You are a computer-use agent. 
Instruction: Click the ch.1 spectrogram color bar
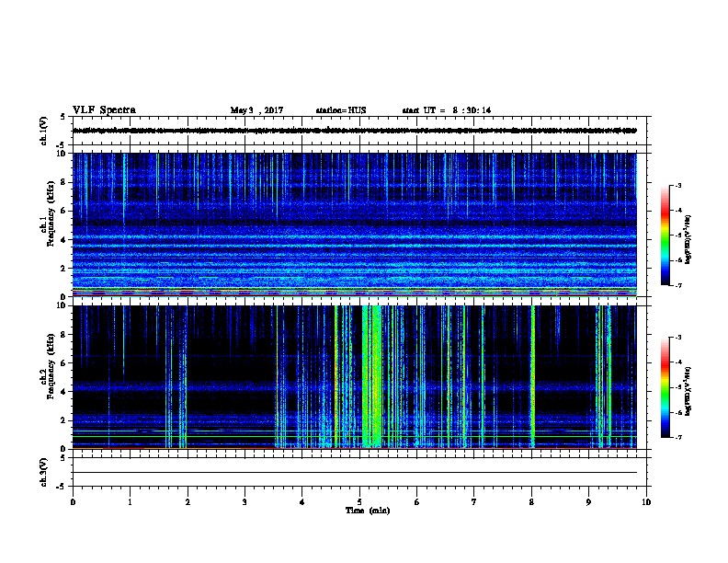pos(665,236)
